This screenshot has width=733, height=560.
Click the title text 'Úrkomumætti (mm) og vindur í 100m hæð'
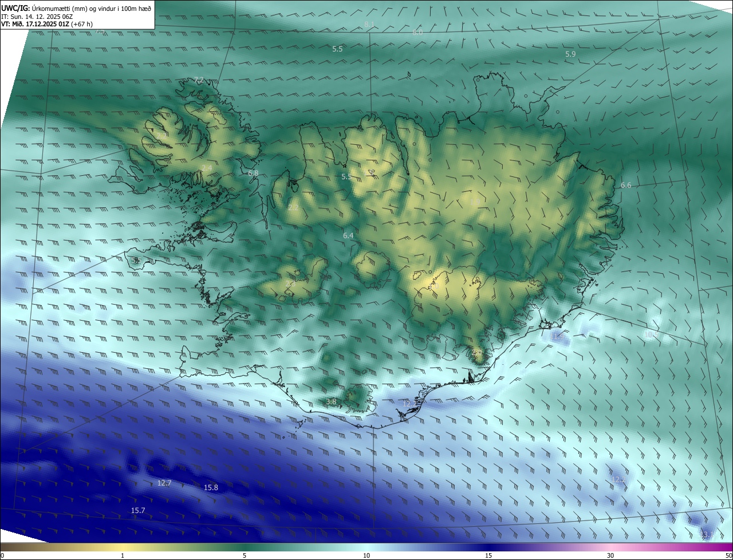pos(92,7)
